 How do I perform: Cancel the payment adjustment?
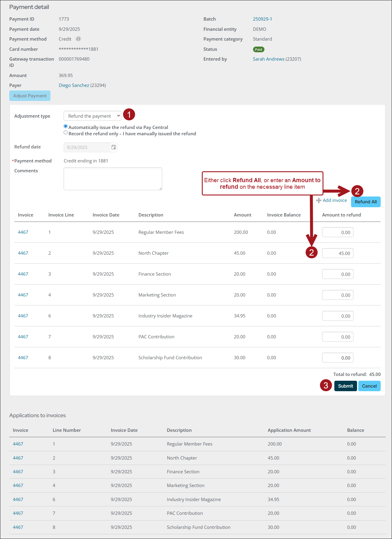[369, 386]
